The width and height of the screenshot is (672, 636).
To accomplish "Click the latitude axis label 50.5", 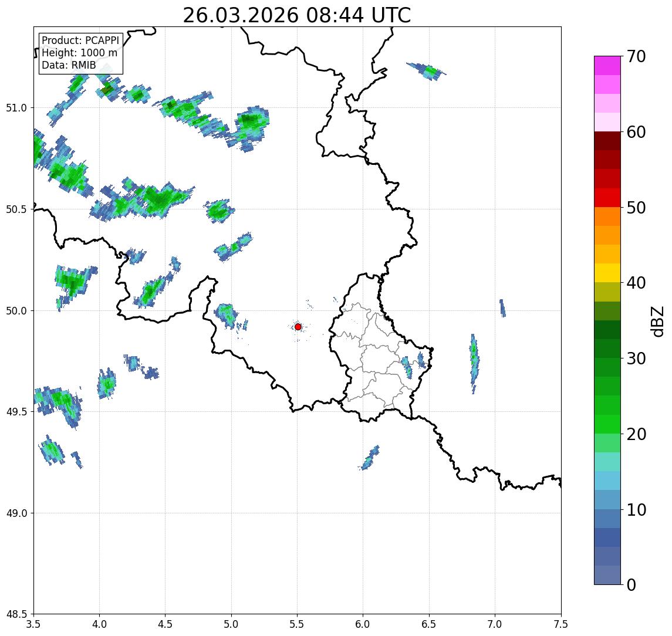I will 16,209.
